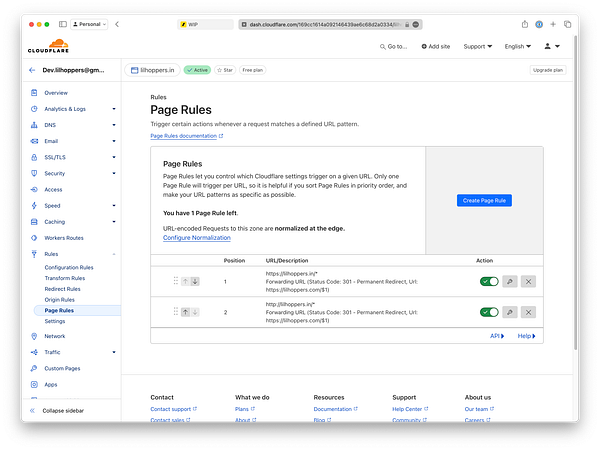Open the user account menu icon
This screenshot has width=600, height=450.
click(x=550, y=46)
